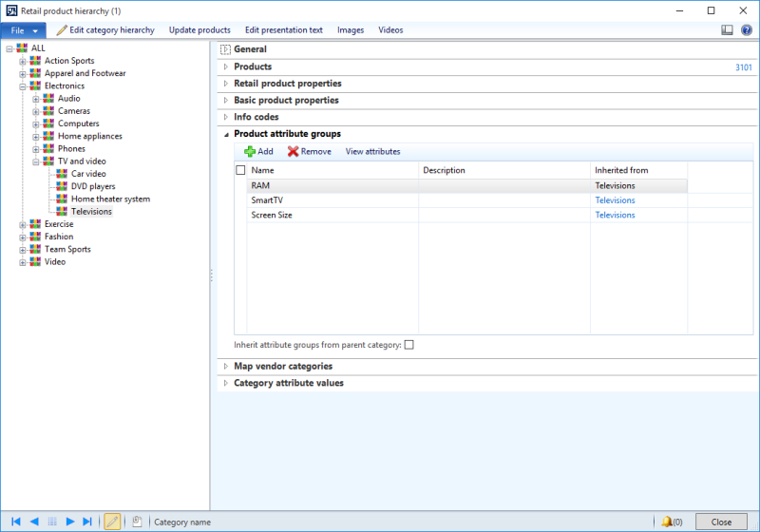Jump to last record in status bar
This screenshot has width=760, height=532.
(x=87, y=522)
